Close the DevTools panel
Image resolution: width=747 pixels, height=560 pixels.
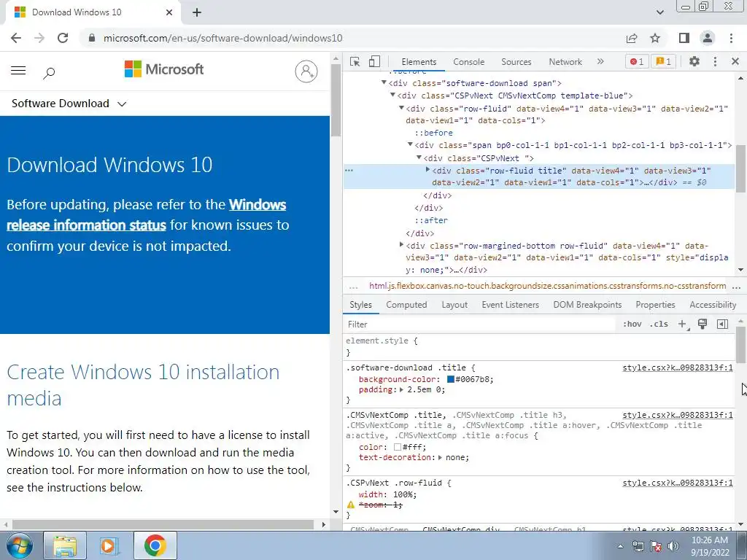tap(735, 61)
